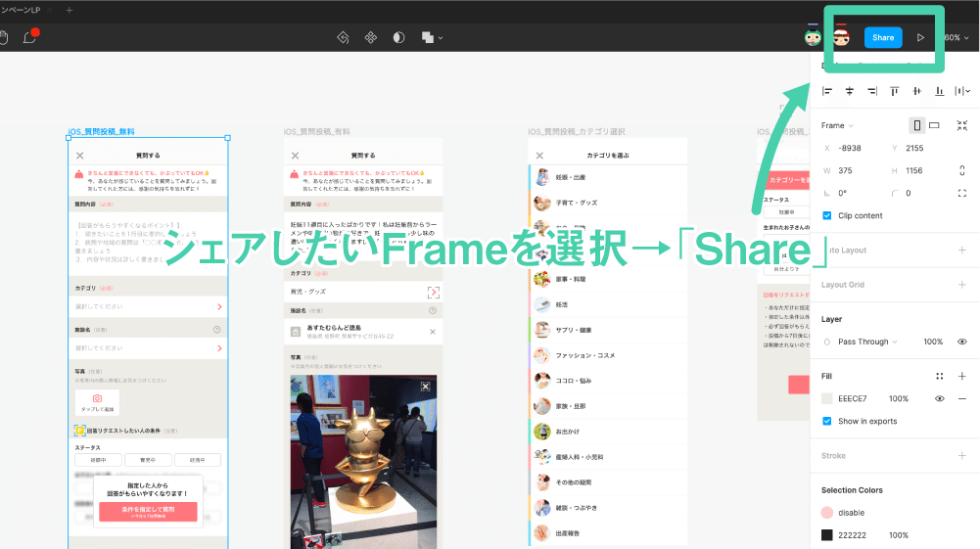Open the Fill styles dots icon
The image size is (980, 549).
point(940,376)
